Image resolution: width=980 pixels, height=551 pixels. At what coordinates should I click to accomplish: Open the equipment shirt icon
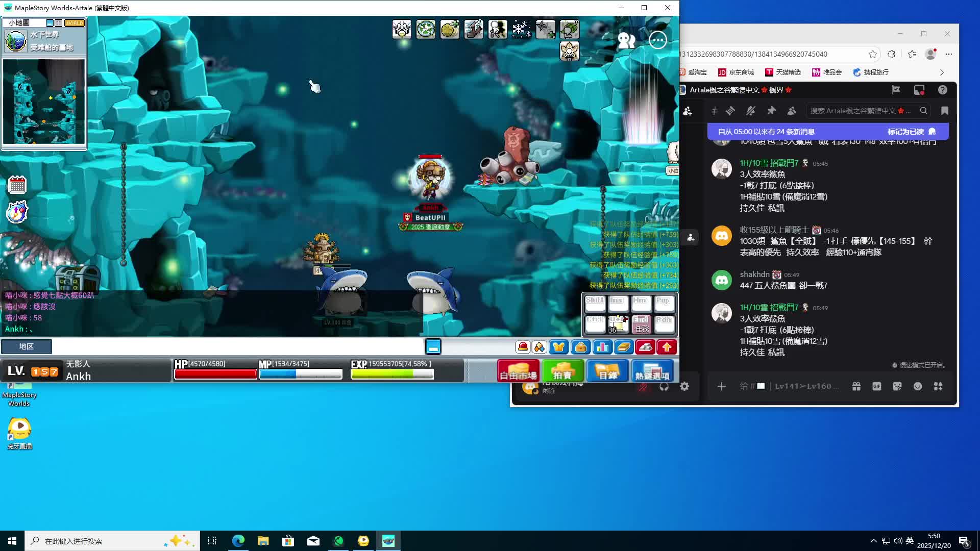tap(559, 347)
